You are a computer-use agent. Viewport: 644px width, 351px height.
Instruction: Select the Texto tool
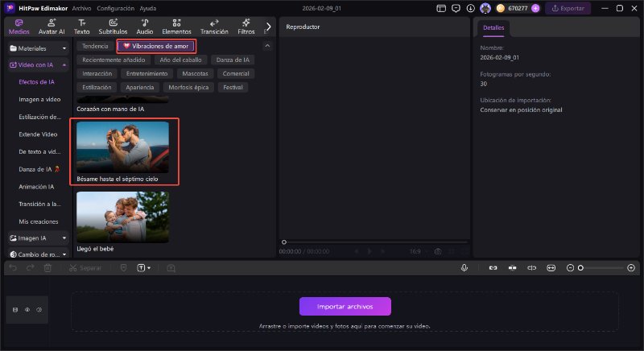[82, 27]
